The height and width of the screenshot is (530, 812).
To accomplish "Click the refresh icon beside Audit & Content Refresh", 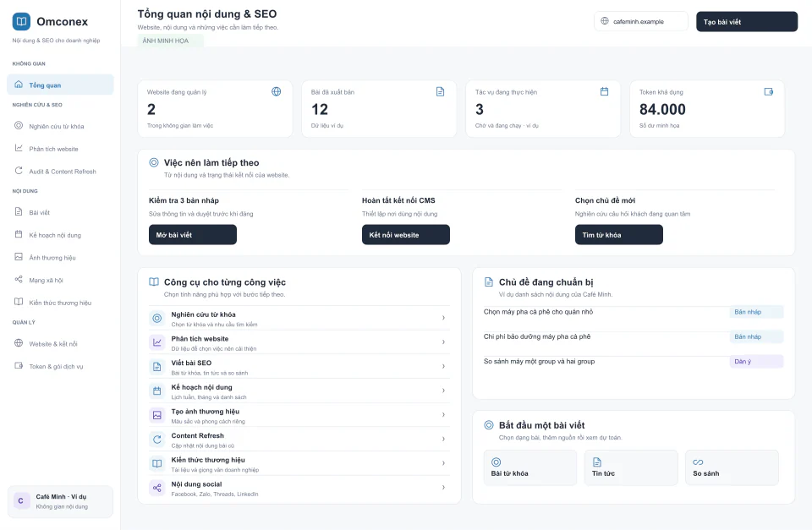I will pyautogui.click(x=19, y=171).
